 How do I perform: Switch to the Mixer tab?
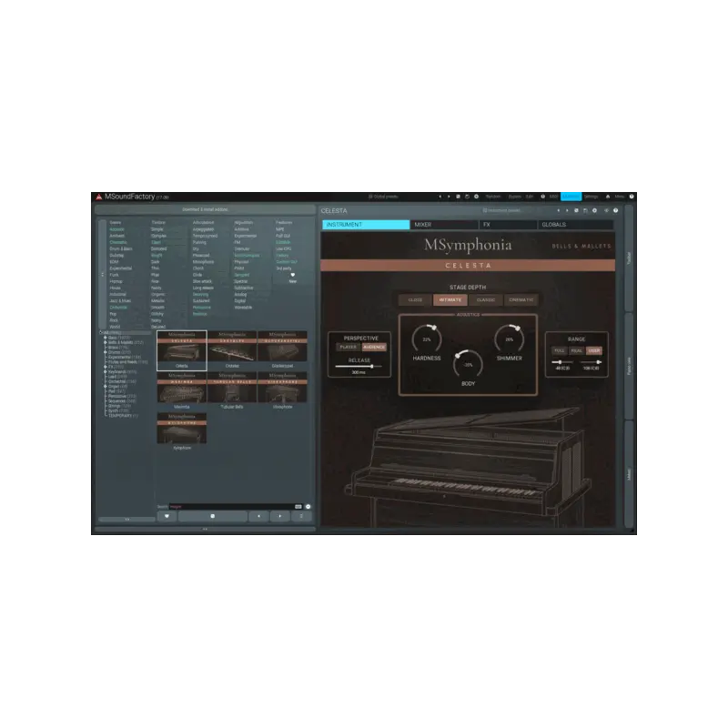click(444, 225)
